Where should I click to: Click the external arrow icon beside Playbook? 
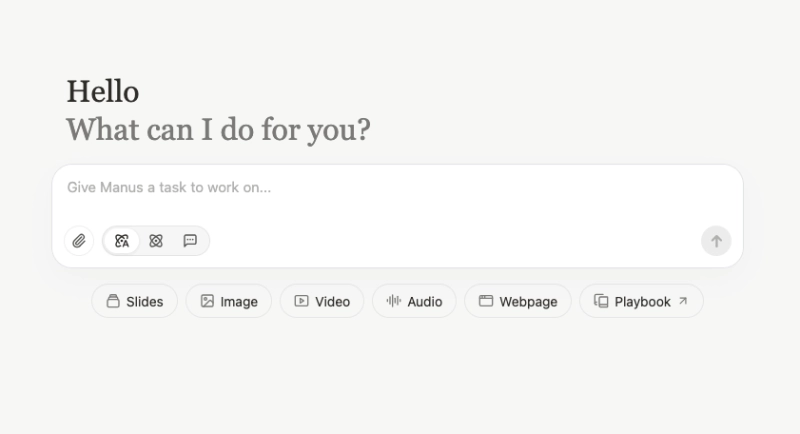683,301
